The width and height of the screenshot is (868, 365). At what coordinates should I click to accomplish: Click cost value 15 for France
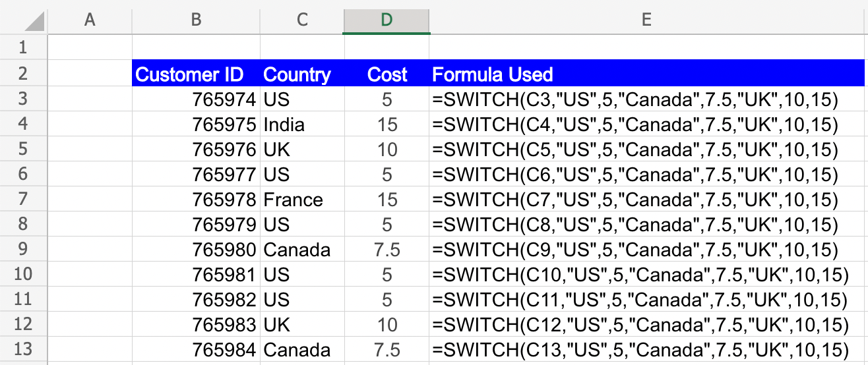click(387, 199)
